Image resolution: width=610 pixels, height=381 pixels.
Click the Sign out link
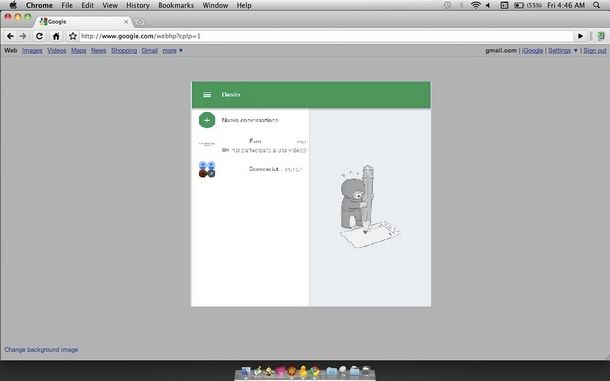click(595, 51)
